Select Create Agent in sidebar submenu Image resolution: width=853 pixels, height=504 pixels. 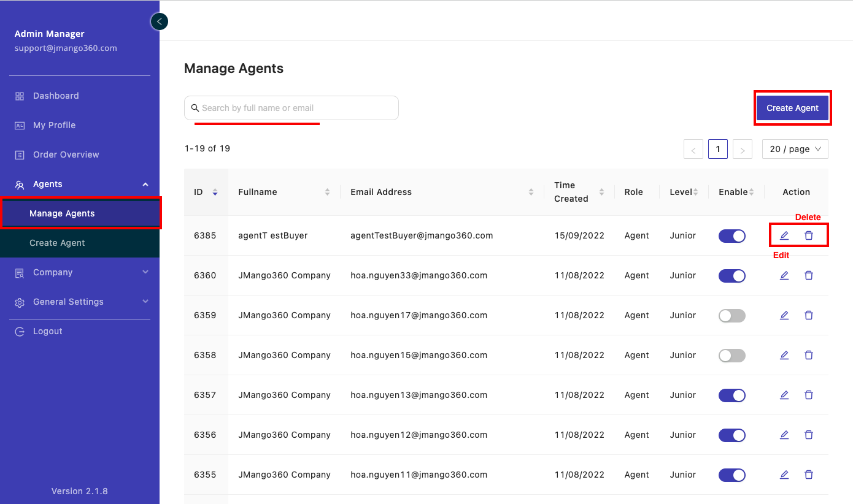coord(57,243)
